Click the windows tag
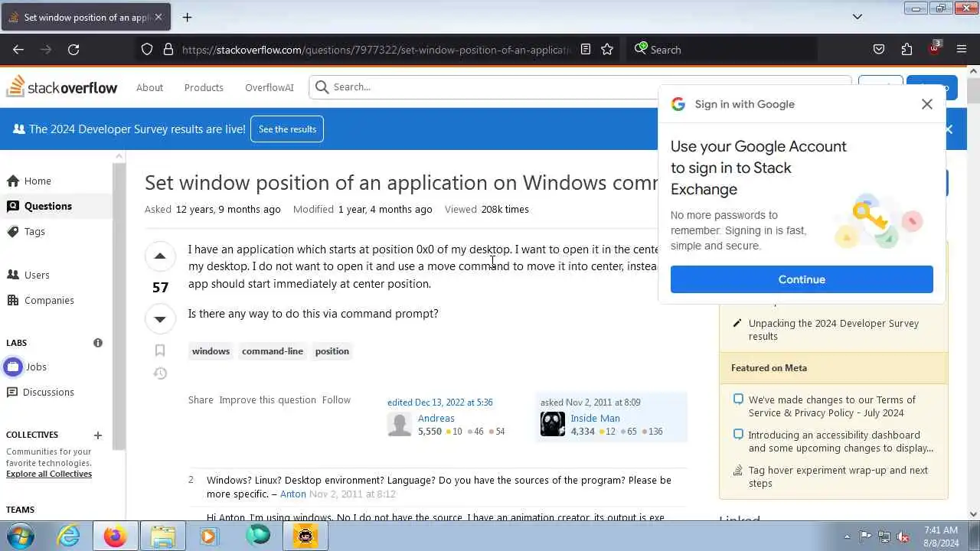Screen dimensions: 980x551 (211, 351)
